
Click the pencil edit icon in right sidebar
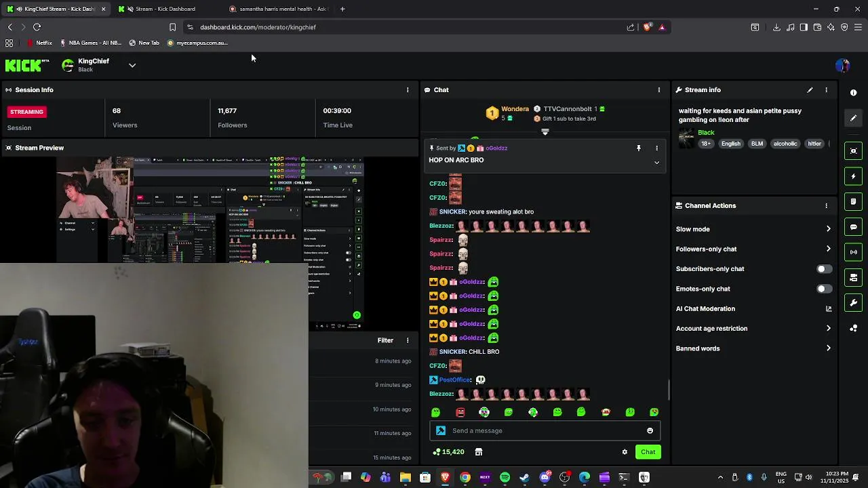coord(854,118)
